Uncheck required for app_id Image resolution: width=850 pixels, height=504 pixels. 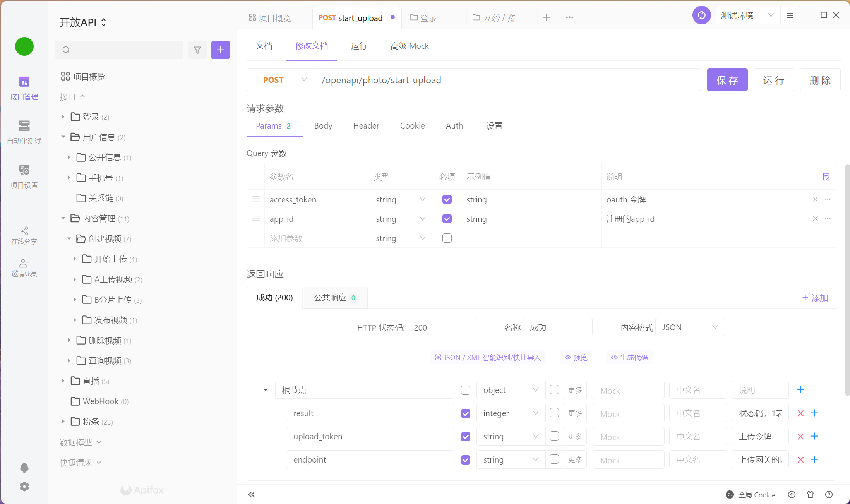pyautogui.click(x=447, y=219)
